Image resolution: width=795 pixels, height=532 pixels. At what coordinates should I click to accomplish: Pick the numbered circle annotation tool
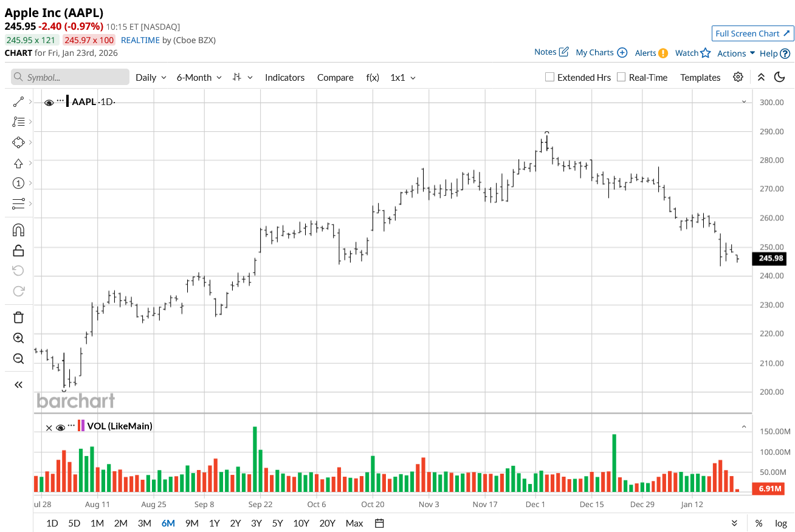coord(18,183)
